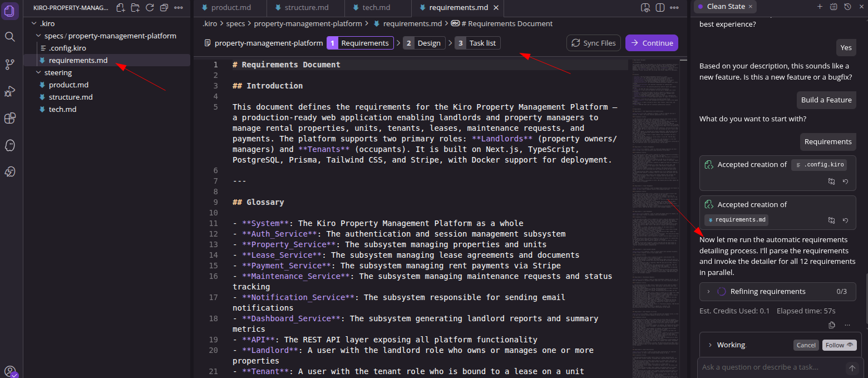The height and width of the screenshot is (378, 868).
Task: Create a new folder in explorer
Action: tap(135, 7)
